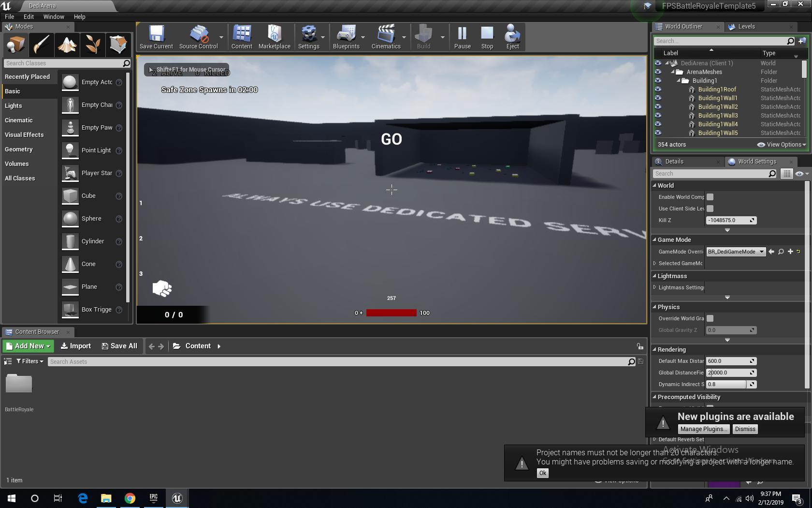Expand Selected GameMode section
This screenshot has height=508, width=812.
(x=655, y=263)
